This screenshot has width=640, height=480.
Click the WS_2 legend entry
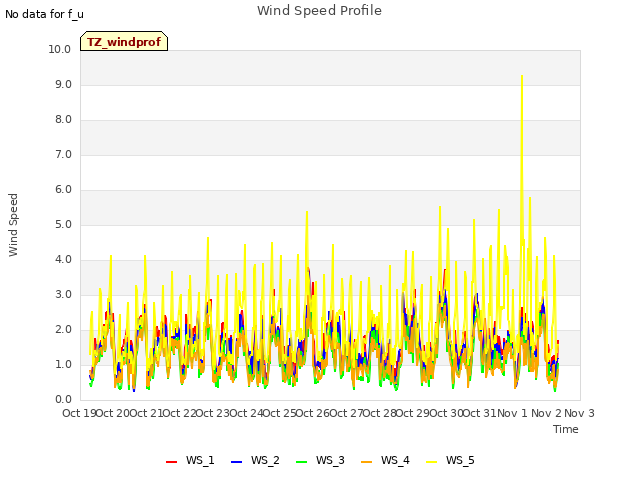255,460
